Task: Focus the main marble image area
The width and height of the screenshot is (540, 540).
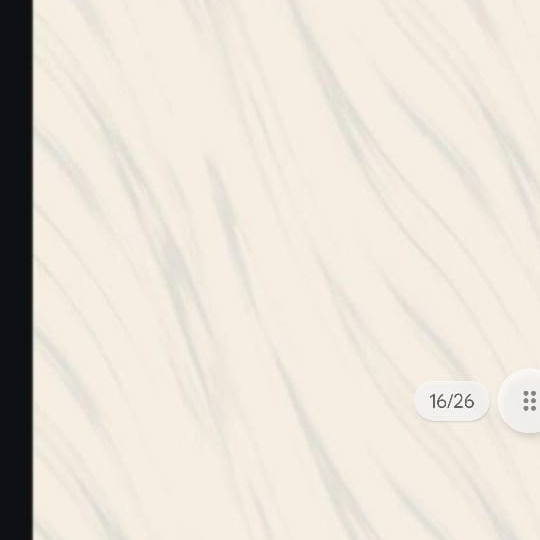Action: [x=287, y=270]
